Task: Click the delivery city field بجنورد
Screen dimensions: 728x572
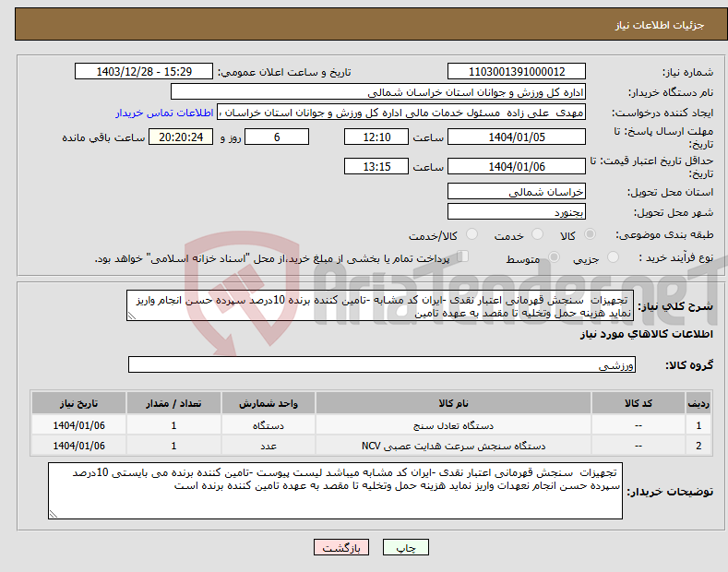Action: [517, 211]
